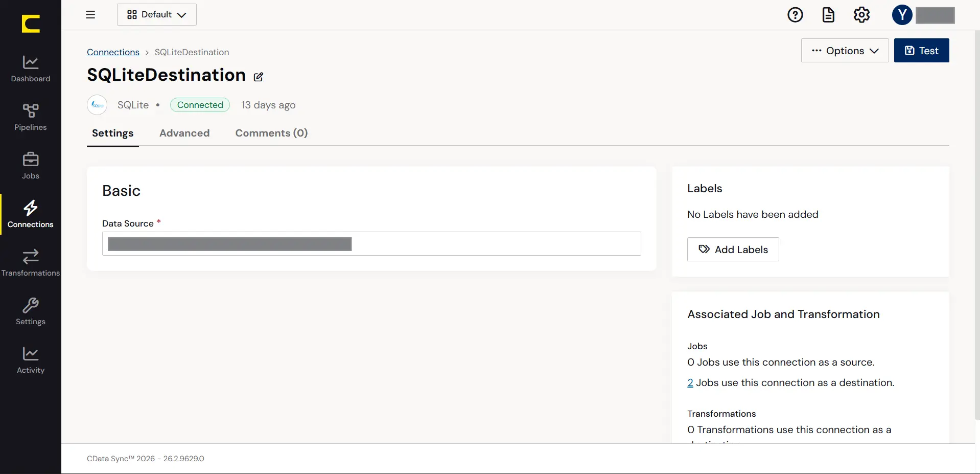
Task: Click the 'Associated Job and Transformation' heading
Action: point(783,314)
